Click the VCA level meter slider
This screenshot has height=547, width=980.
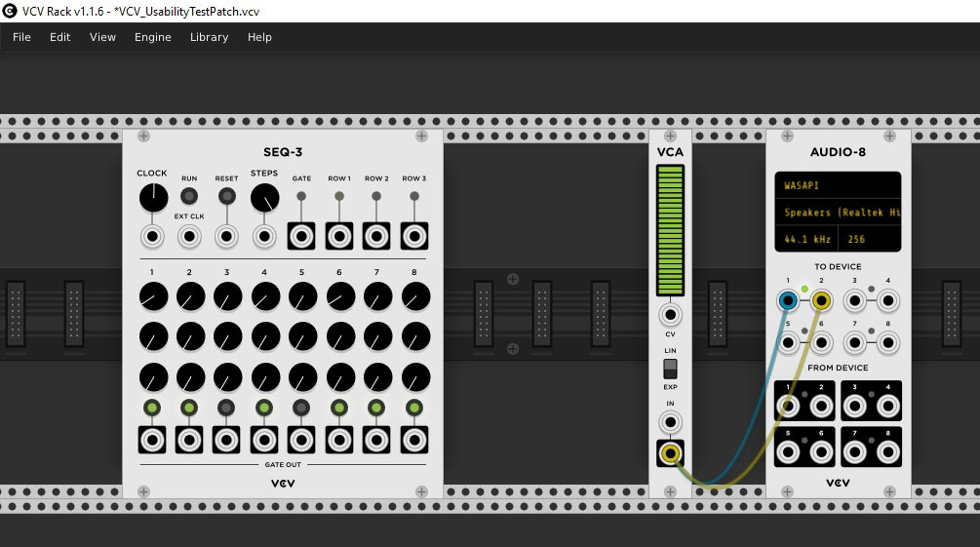[670, 230]
